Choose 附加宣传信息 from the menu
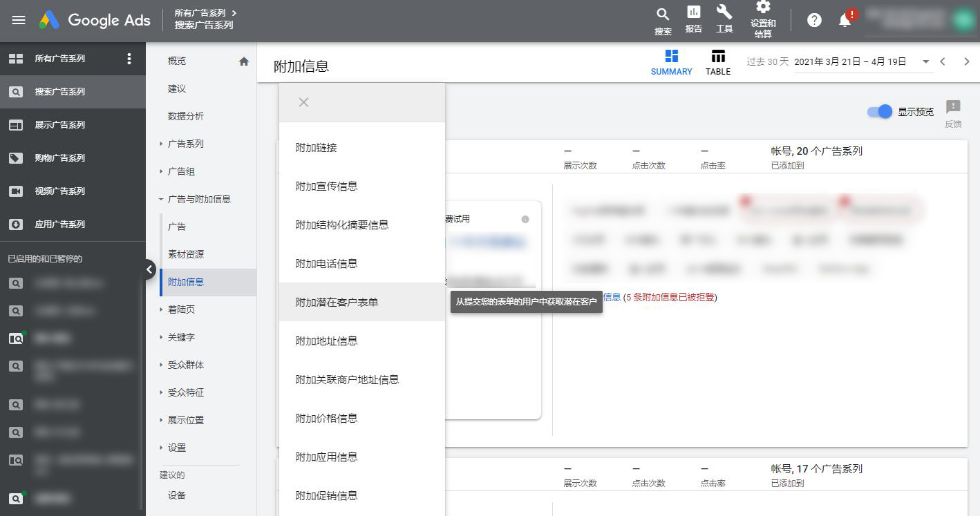The height and width of the screenshot is (516, 980). (x=362, y=187)
